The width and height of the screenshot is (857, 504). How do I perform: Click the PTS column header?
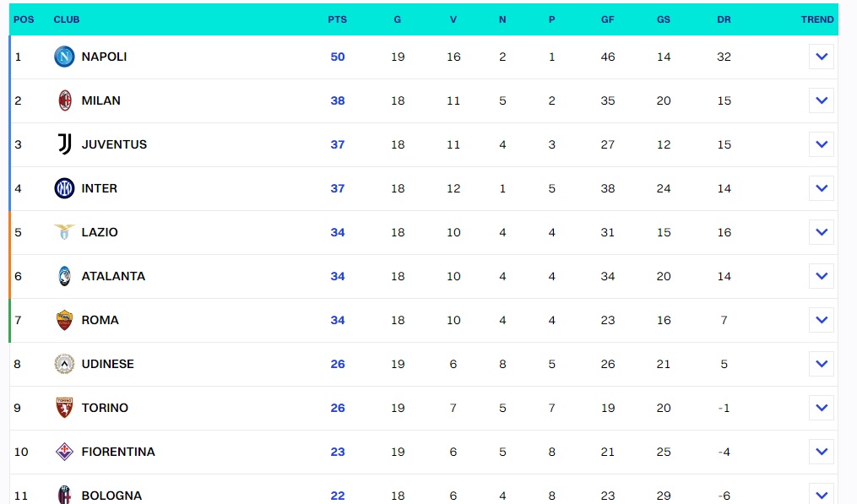(337, 19)
